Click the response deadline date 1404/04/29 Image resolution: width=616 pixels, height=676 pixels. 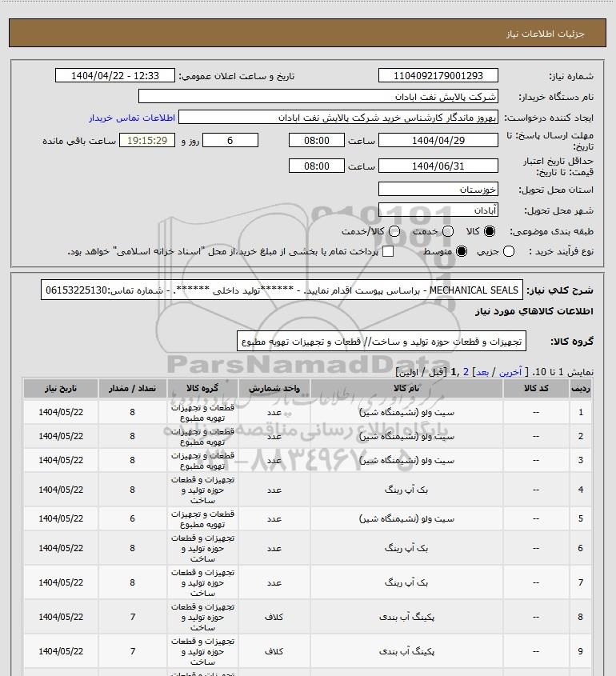[x=438, y=140]
